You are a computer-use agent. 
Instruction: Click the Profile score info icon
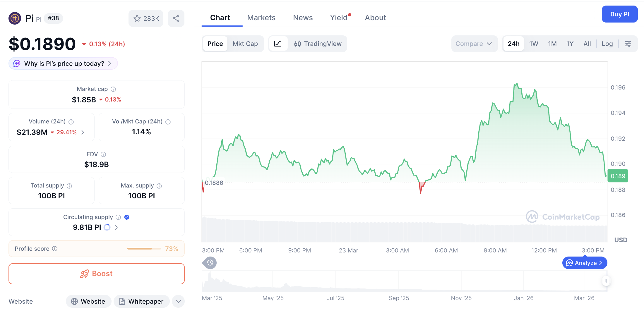[55, 249]
